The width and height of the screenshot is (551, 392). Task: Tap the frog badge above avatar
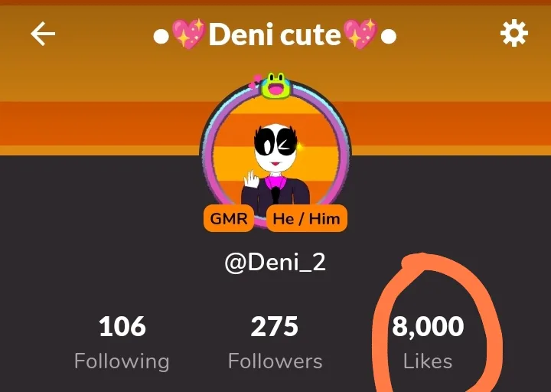pyautogui.click(x=275, y=85)
